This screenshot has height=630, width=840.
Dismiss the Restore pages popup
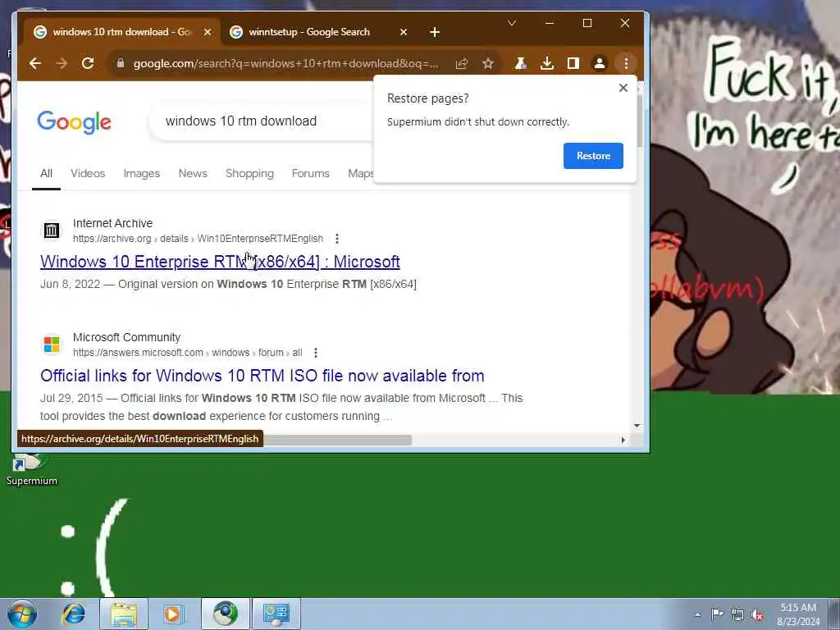(623, 88)
